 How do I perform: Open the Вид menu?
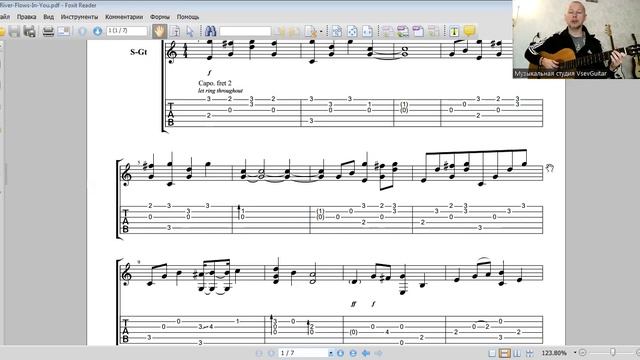[48, 17]
